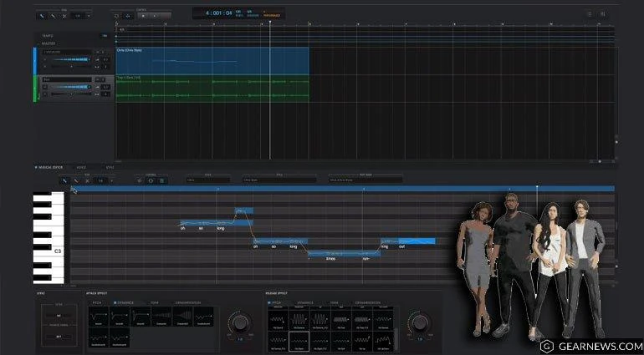Edit the tempo value field
The image size is (644, 355).
[105, 36]
